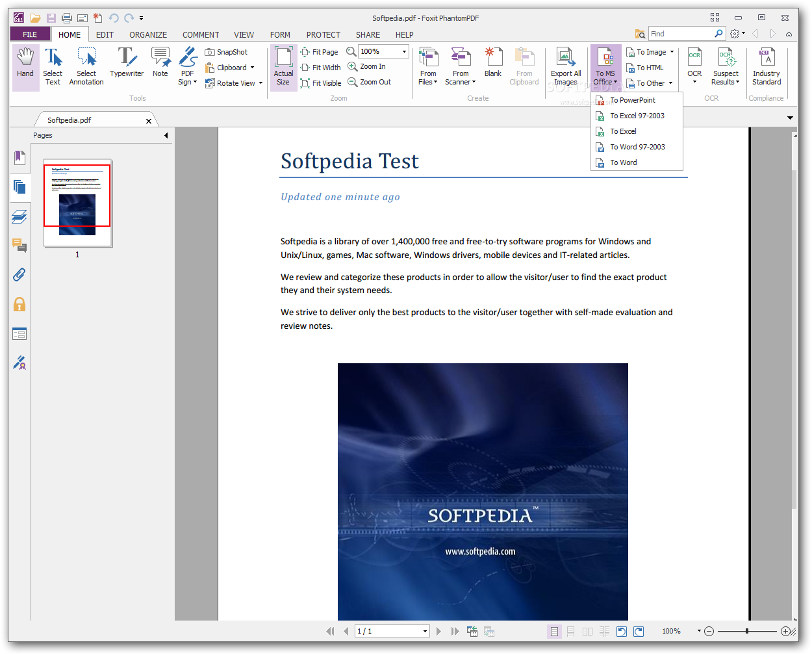Image resolution: width=812 pixels, height=655 pixels.
Task: Toggle ribbon minimize arrow
Action: 789,34
